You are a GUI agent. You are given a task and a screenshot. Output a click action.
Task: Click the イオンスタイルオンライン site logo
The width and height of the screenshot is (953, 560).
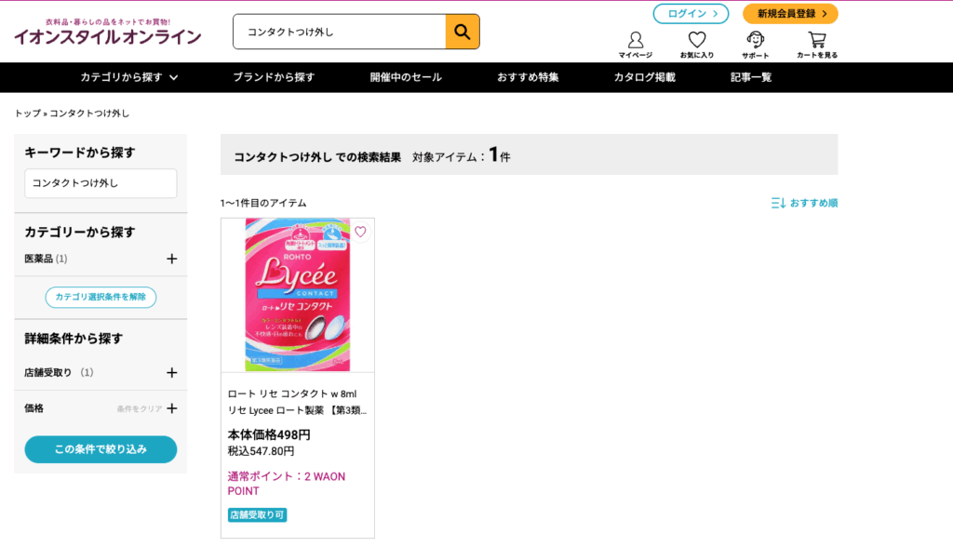coord(108,33)
